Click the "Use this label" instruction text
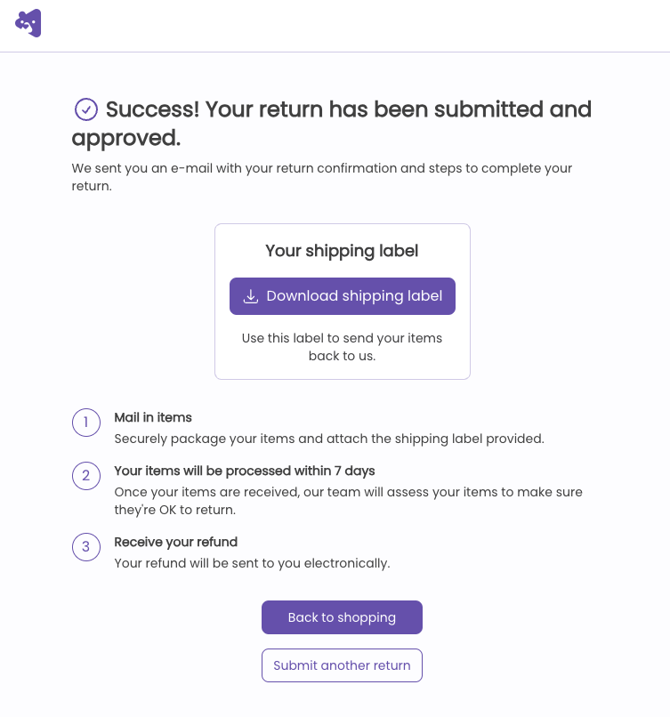Viewport: 670px width, 717px height. point(342,347)
